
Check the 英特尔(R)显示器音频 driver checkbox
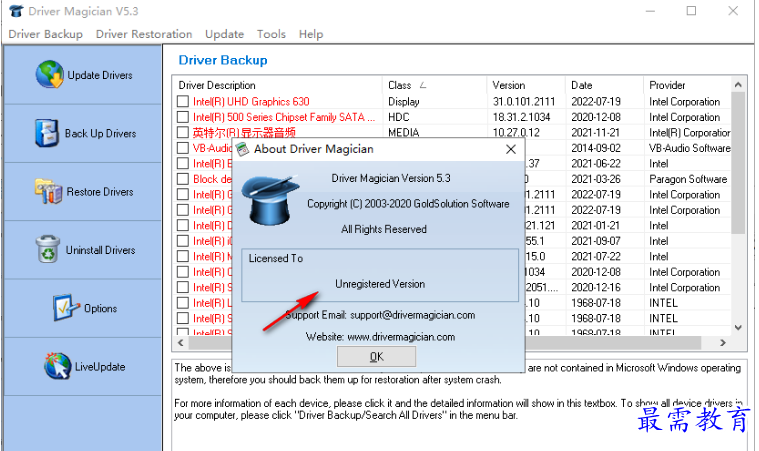(183, 132)
